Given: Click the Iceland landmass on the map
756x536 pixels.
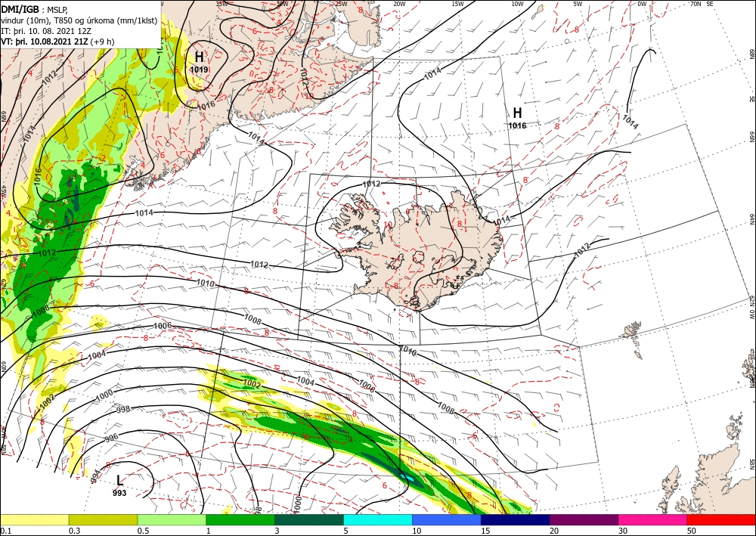Looking at the screenshot, I should 414,251.
